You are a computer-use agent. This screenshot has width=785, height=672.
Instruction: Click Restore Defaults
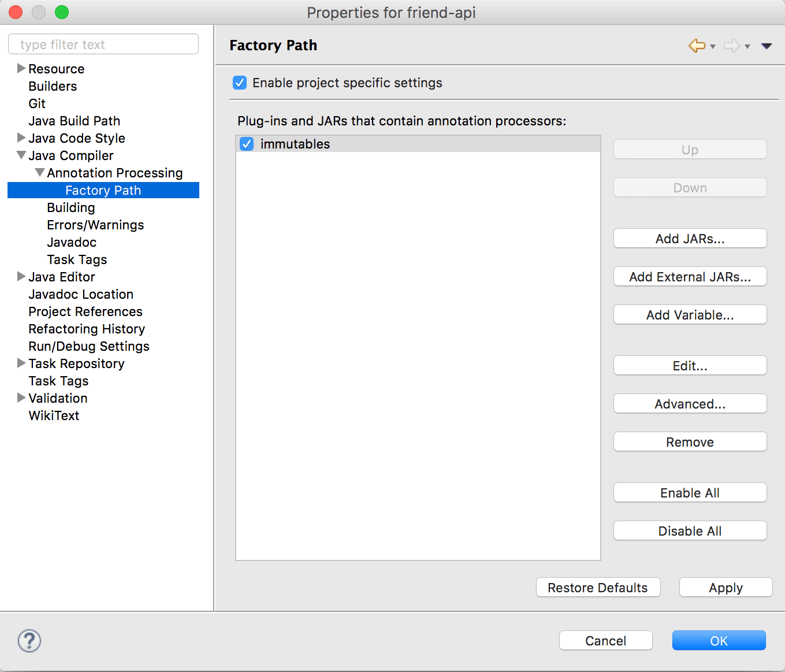tap(598, 587)
